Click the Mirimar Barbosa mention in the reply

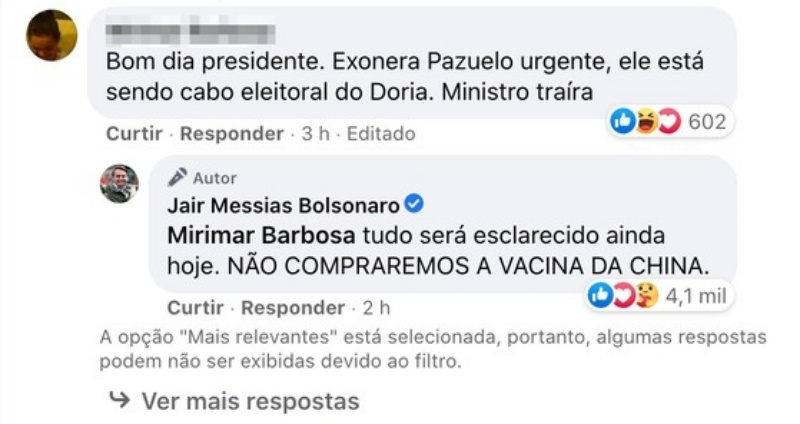point(235,236)
